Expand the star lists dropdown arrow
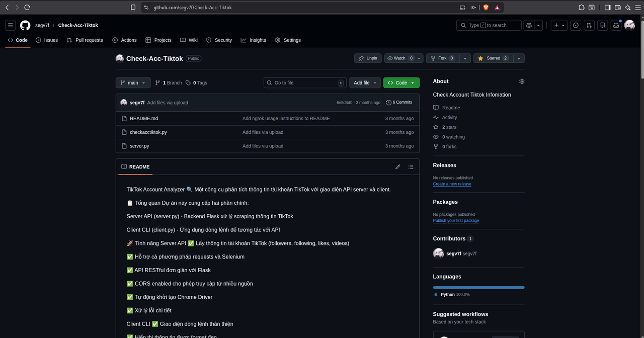Viewport: 644px width, 338px height. click(519, 58)
